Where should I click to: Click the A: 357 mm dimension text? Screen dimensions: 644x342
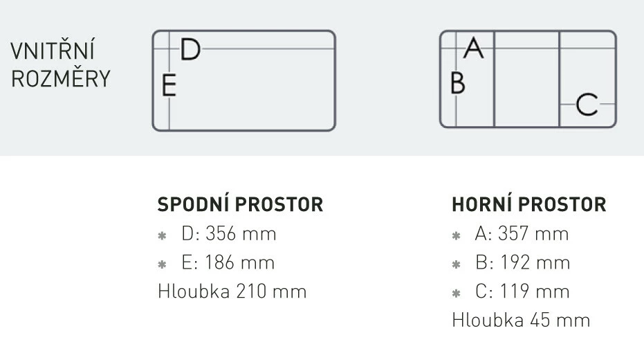[522, 234]
